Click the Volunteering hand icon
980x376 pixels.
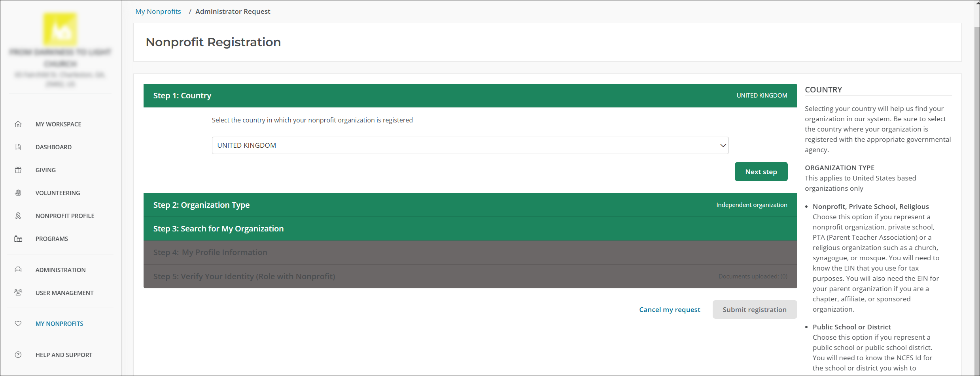pos(18,193)
